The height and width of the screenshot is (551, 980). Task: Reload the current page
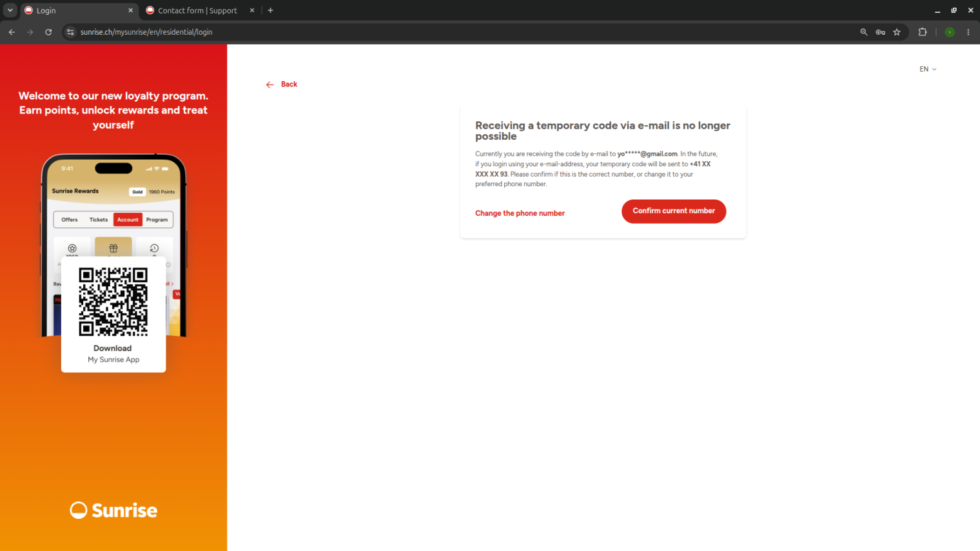click(x=48, y=32)
